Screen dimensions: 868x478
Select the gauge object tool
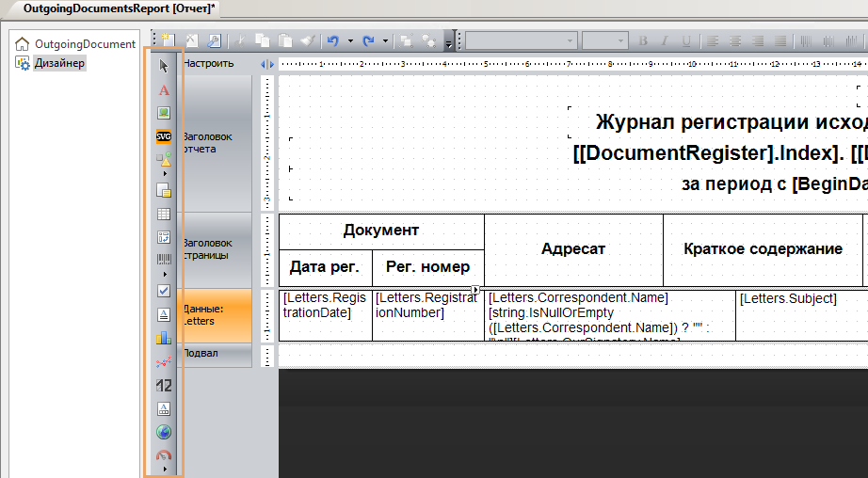(164, 454)
